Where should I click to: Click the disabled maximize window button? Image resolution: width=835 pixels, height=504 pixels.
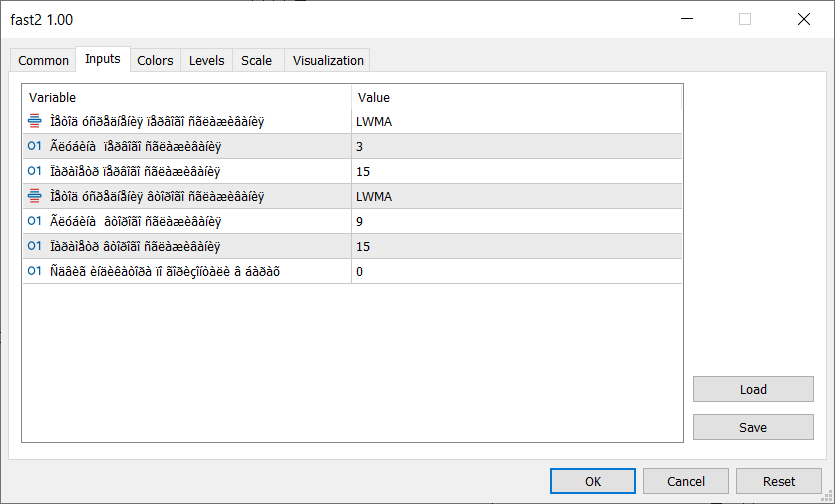pyautogui.click(x=745, y=19)
